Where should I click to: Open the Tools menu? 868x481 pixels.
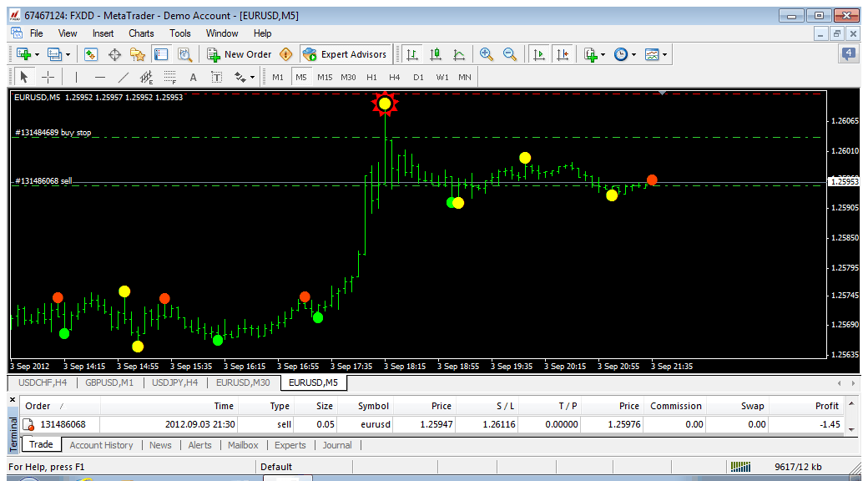180,33
